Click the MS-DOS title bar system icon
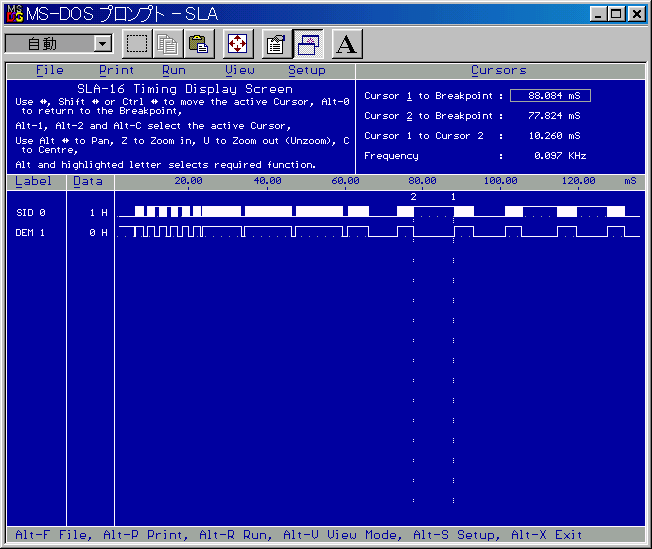The height and width of the screenshot is (549, 652). coord(15,14)
